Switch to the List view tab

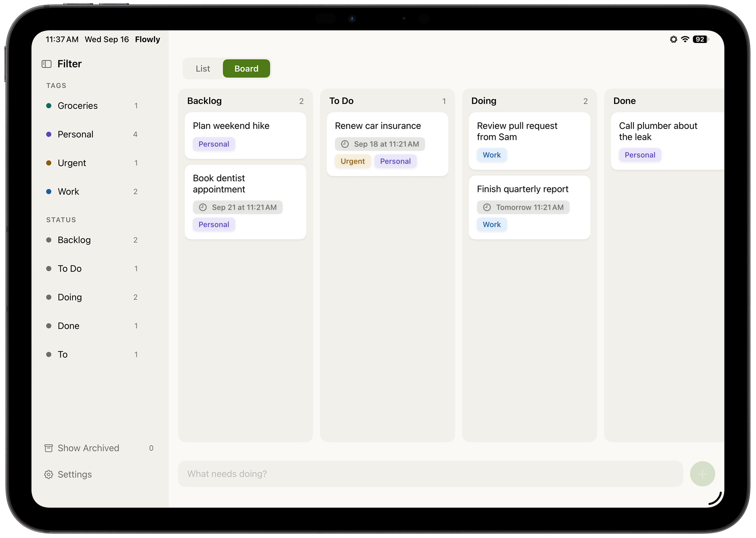pos(202,68)
